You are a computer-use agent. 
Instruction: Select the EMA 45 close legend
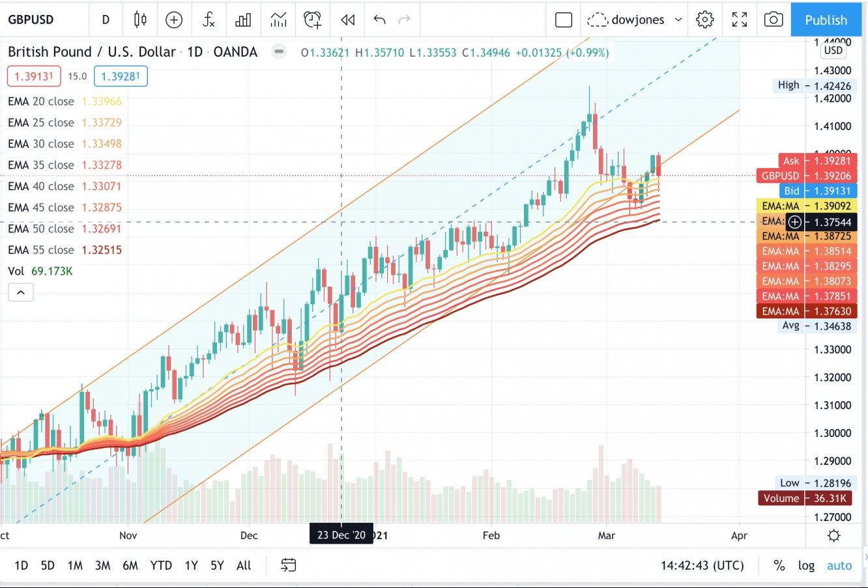click(x=65, y=208)
